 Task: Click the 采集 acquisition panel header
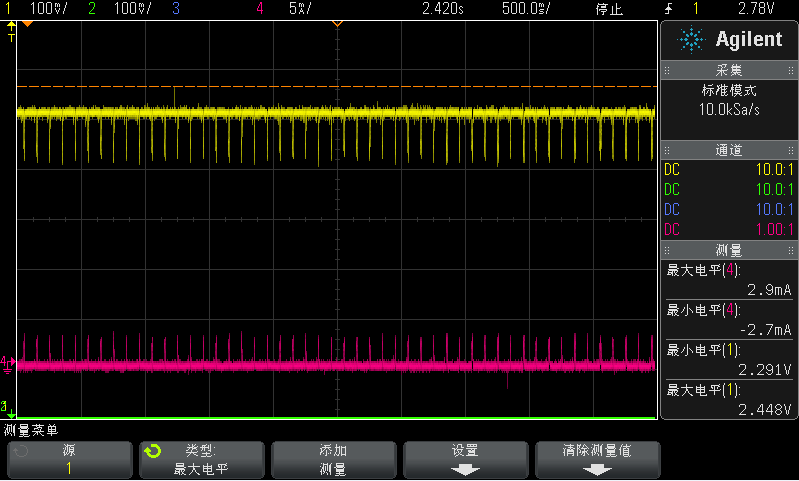point(729,70)
